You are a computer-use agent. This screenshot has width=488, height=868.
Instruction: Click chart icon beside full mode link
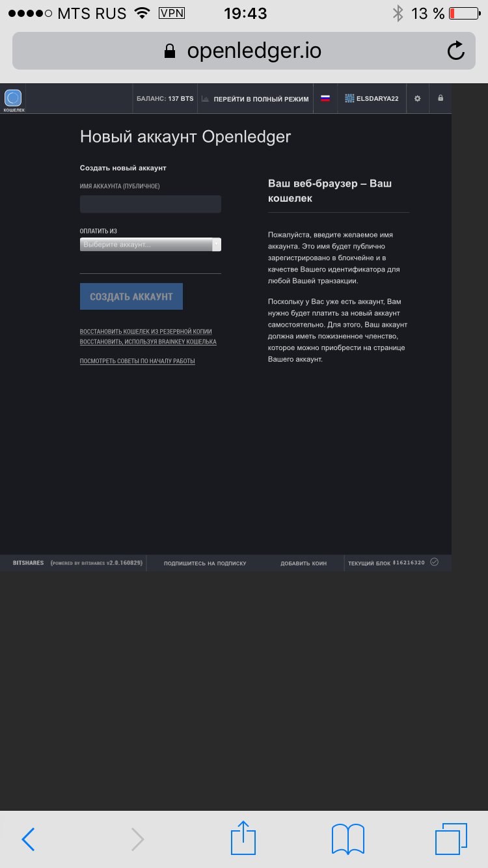(x=205, y=99)
